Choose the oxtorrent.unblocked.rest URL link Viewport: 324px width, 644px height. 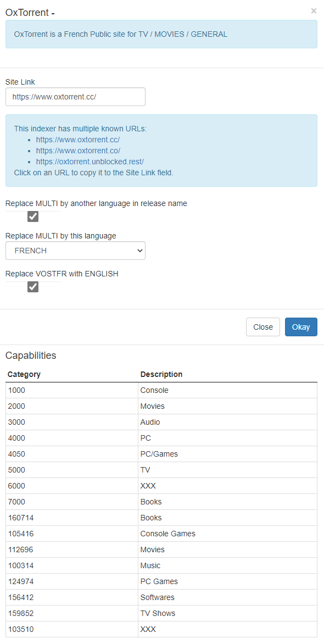pyautogui.click(x=90, y=162)
